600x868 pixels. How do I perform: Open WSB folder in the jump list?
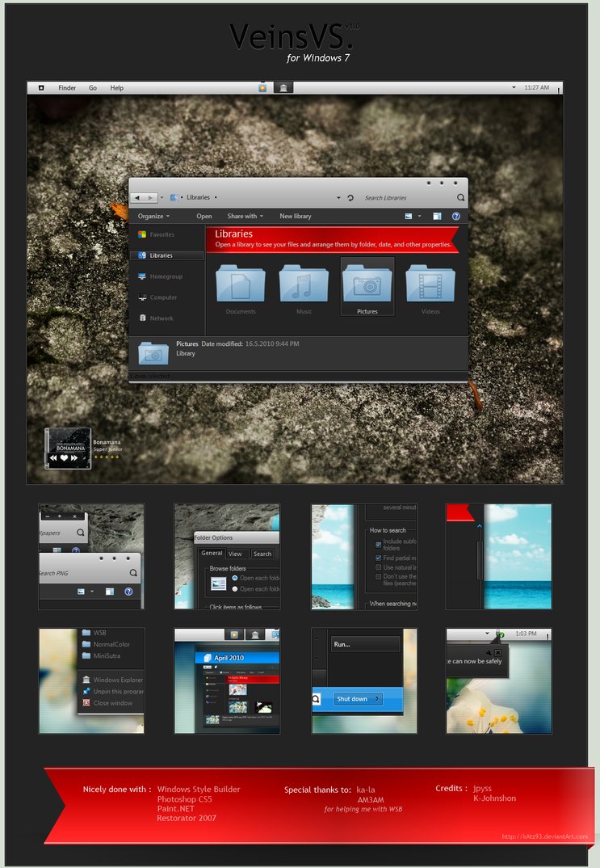[94, 633]
